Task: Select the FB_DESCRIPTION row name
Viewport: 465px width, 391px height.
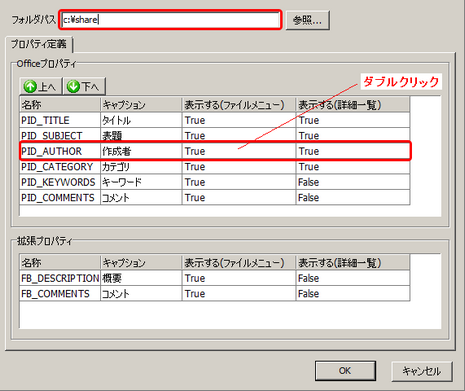Action: click(60, 278)
